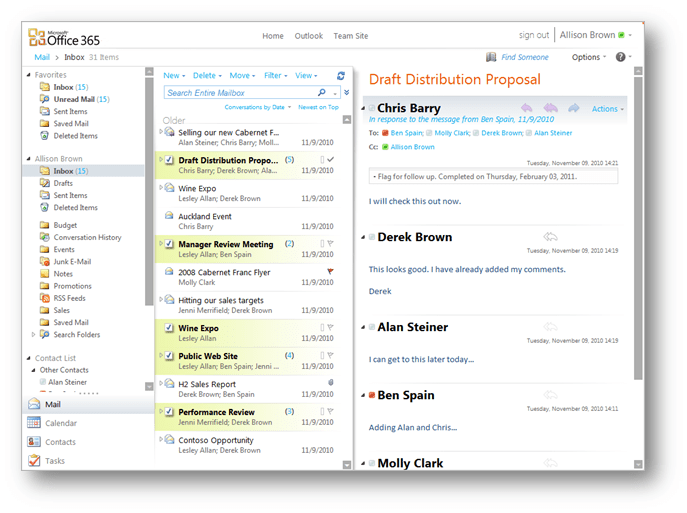687x513 pixels.
Task: Click Forward arrow on Chris Barry's message
Action: [x=573, y=108]
